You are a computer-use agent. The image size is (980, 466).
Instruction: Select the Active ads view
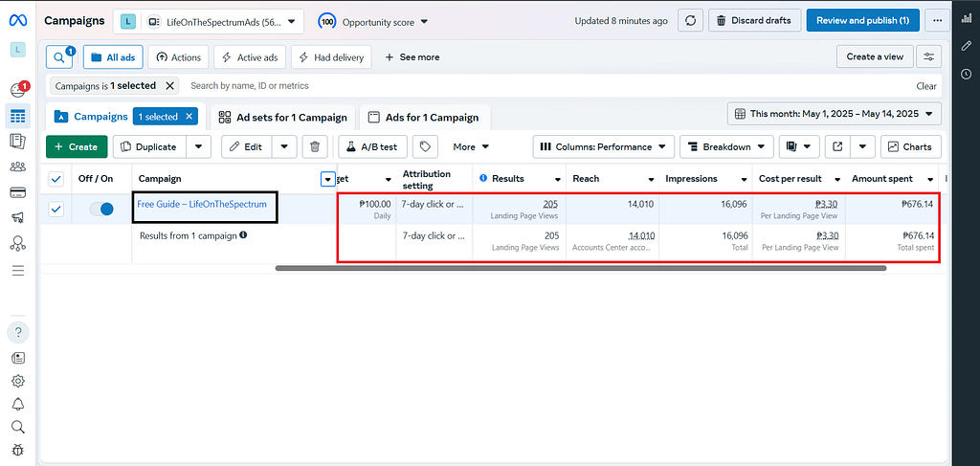coord(250,56)
